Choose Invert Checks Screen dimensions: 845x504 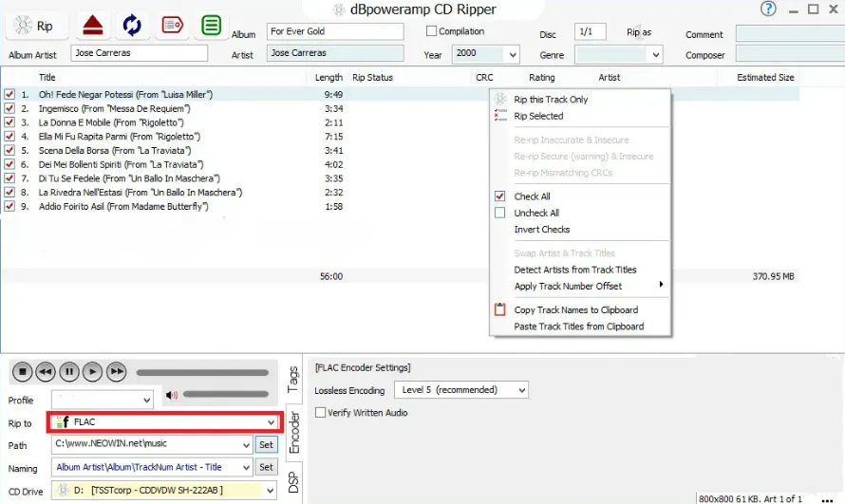point(541,230)
